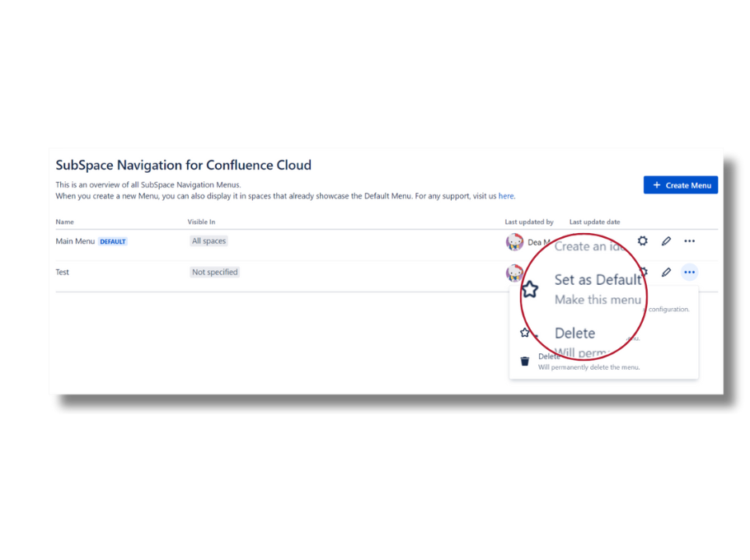Image resolution: width=750 pixels, height=560 pixels.
Task: Click the "Visible In" column header
Action: pyautogui.click(x=201, y=222)
